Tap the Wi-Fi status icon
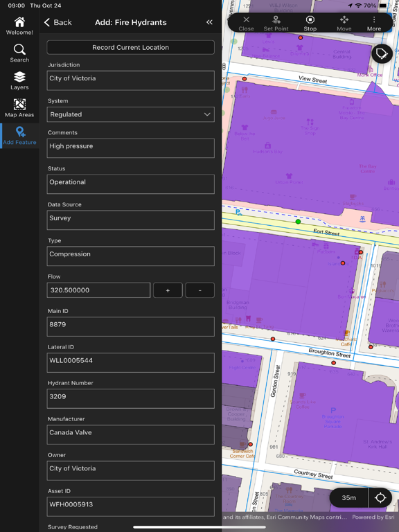Viewport: 399px width, 532px height. click(x=358, y=6)
